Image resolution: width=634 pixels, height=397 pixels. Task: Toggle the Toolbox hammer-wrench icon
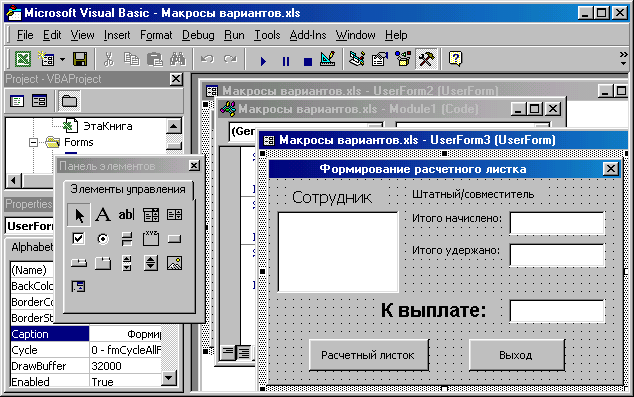tap(426, 59)
